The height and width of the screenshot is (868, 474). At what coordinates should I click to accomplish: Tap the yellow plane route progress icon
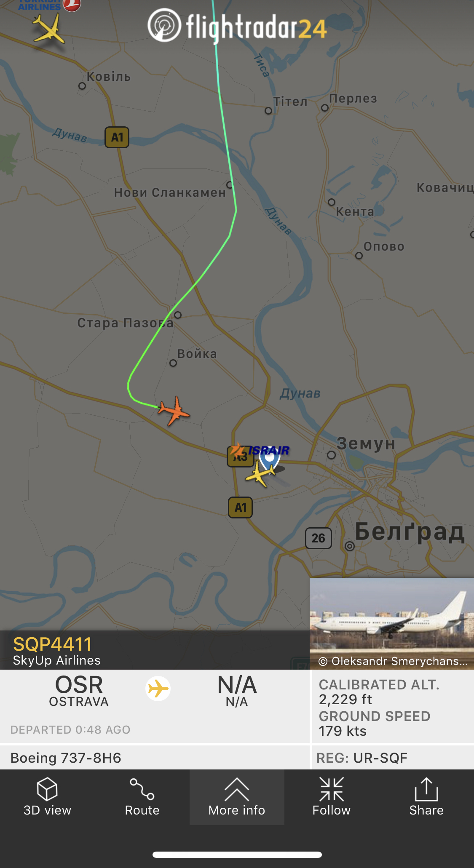pyautogui.click(x=158, y=689)
